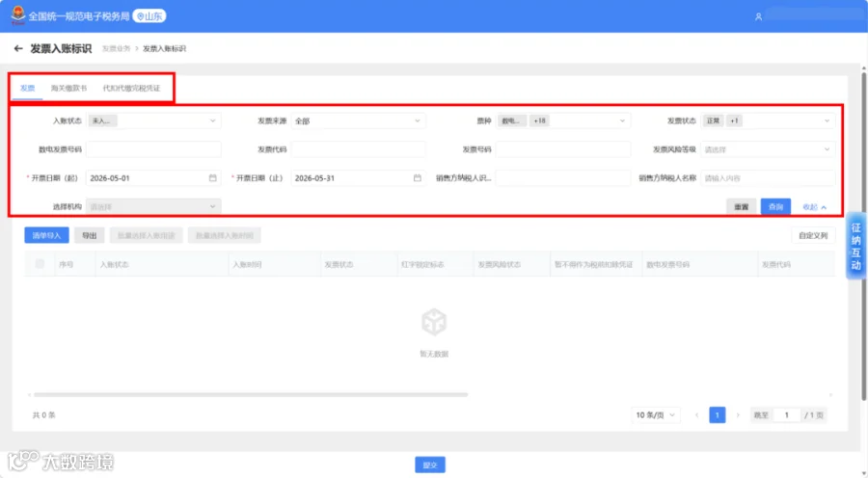
Task: Focus the 发票号码 input field
Action: click(563, 149)
